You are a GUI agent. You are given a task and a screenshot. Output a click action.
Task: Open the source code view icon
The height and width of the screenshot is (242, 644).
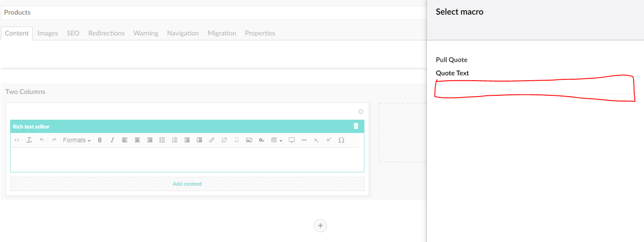click(x=17, y=140)
